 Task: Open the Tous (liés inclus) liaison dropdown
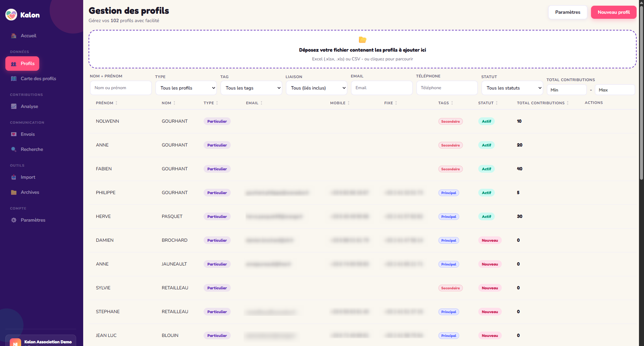click(317, 88)
